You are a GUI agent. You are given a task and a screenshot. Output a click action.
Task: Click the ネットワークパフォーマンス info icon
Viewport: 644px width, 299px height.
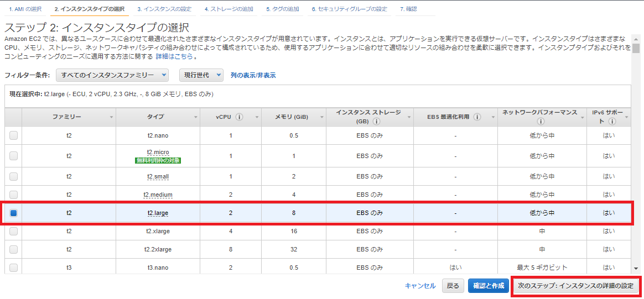tap(541, 122)
